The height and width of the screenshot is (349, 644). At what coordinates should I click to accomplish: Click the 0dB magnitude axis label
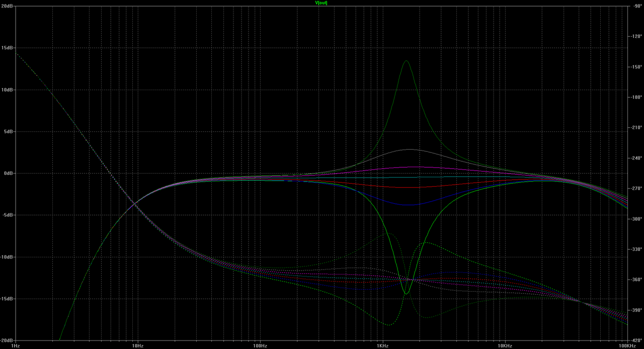pos(8,173)
